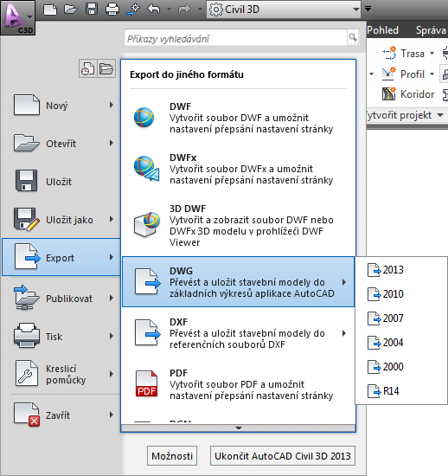Expand the Vytvořit projekt panel arrow
This screenshot has width=448, height=476.
pos(440,115)
